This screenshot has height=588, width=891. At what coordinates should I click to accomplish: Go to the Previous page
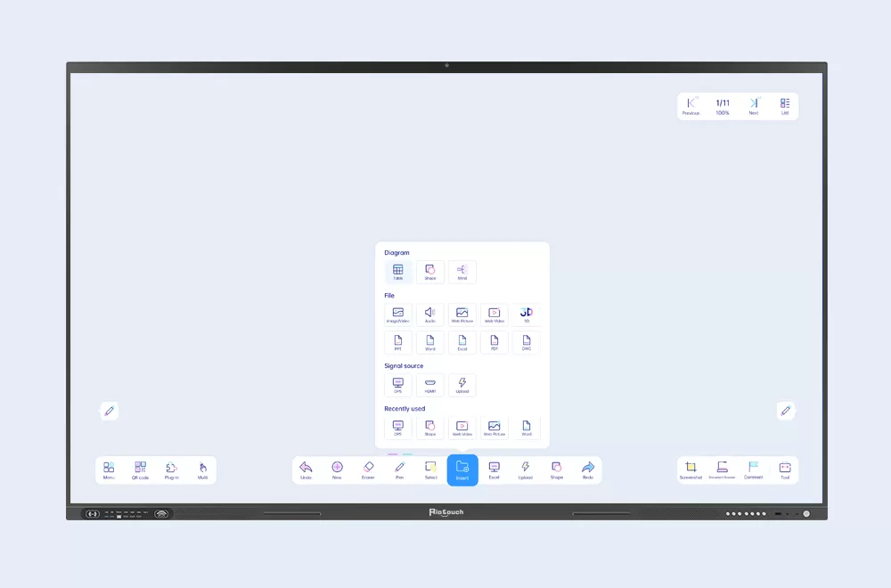click(691, 106)
